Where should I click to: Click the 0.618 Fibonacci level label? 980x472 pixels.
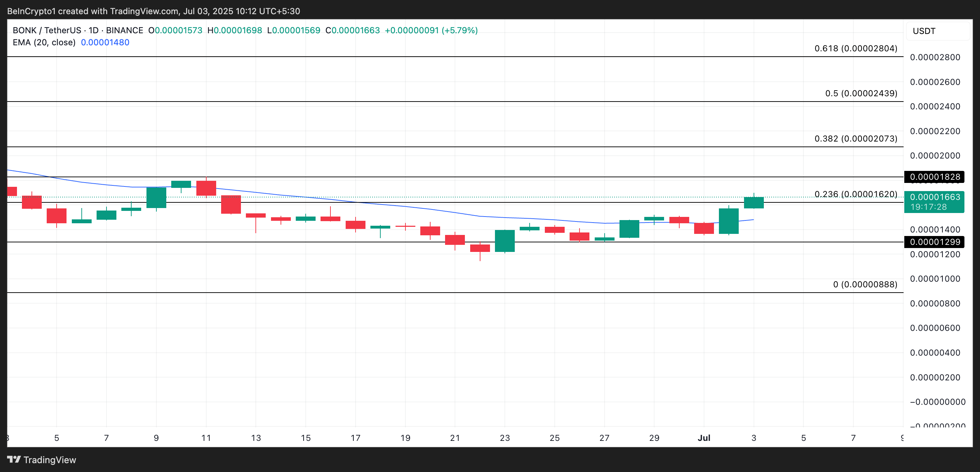pyautogui.click(x=855, y=49)
